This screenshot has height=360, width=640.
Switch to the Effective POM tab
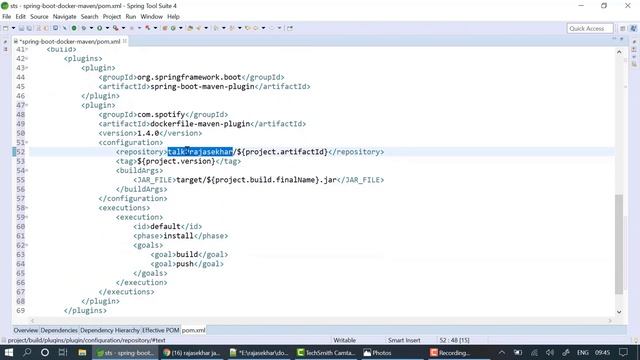point(160,330)
